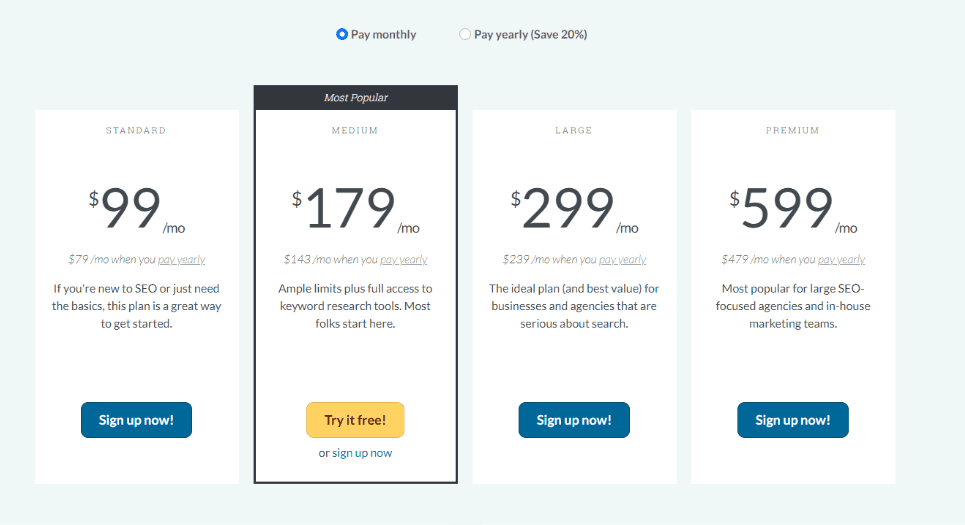Image resolution: width=965 pixels, height=525 pixels.
Task: Click 'pay yearly' link in Standard plan
Action: click(x=182, y=260)
